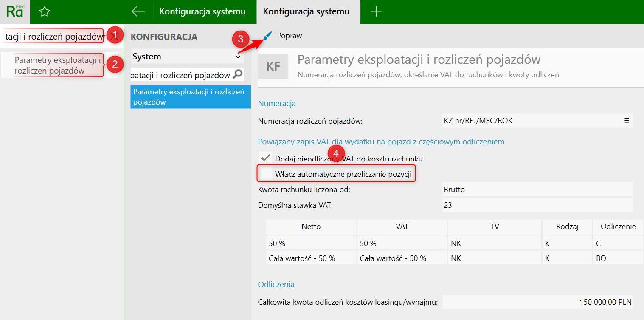Switch to the first Konfiguracja systemu tab

[x=202, y=11]
